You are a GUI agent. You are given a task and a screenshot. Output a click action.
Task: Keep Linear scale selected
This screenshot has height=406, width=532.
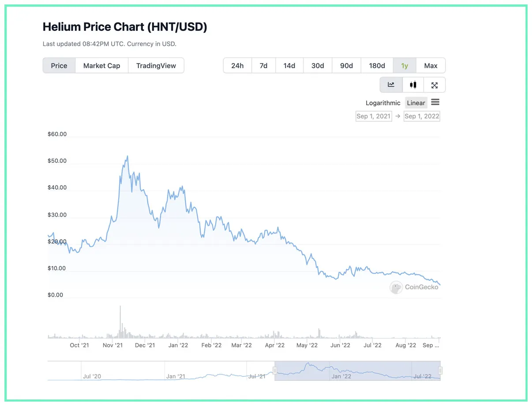pyautogui.click(x=416, y=102)
